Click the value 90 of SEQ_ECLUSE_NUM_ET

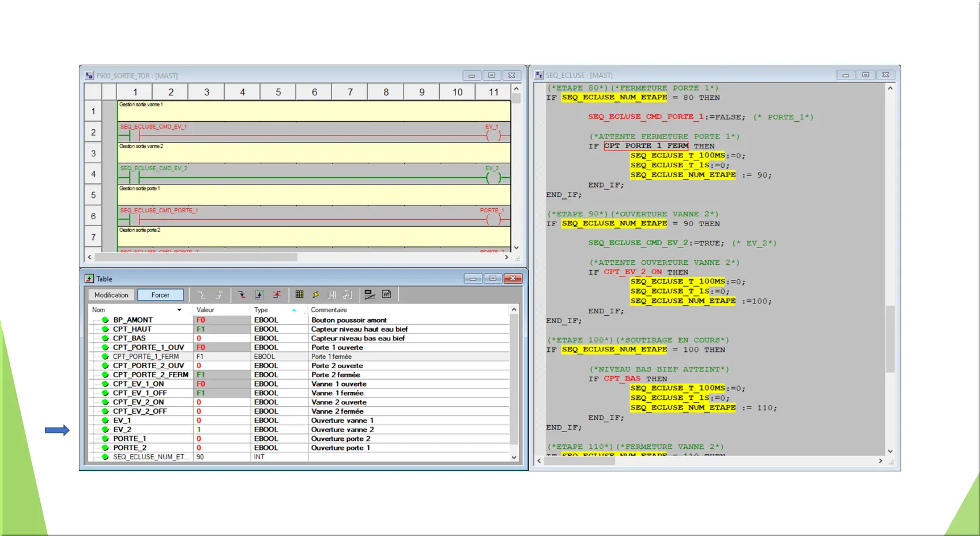[200, 457]
